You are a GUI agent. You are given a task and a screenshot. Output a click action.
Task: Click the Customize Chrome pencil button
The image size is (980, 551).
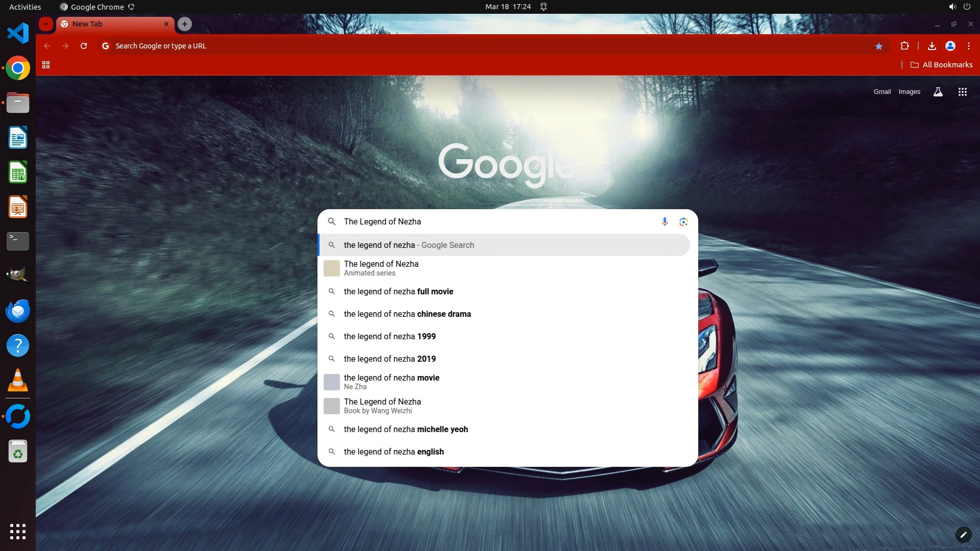963,535
